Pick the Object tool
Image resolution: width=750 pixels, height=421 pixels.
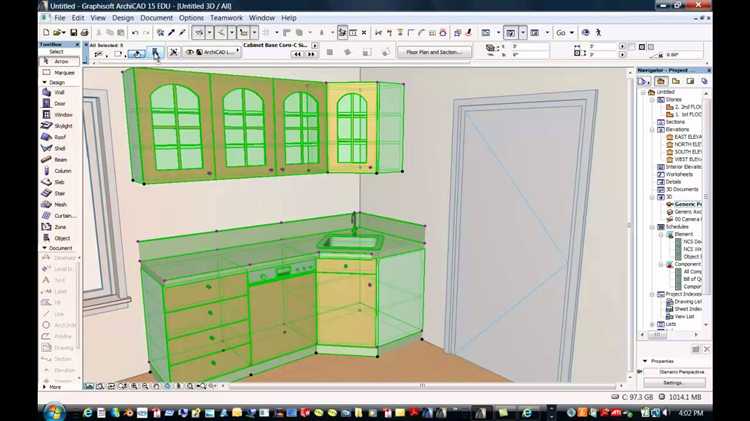point(58,238)
